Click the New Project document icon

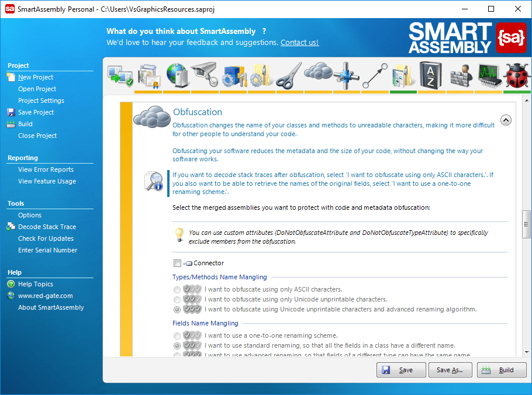point(11,77)
